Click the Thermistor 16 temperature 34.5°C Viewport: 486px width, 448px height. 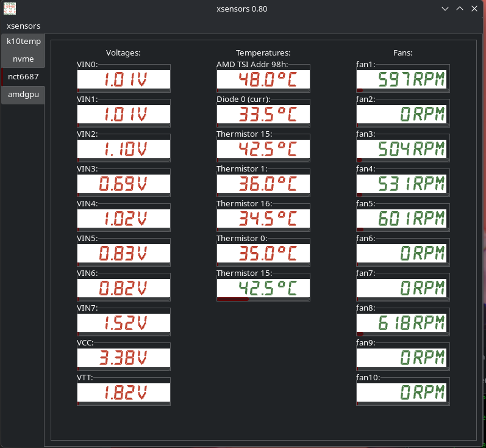coord(263,219)
